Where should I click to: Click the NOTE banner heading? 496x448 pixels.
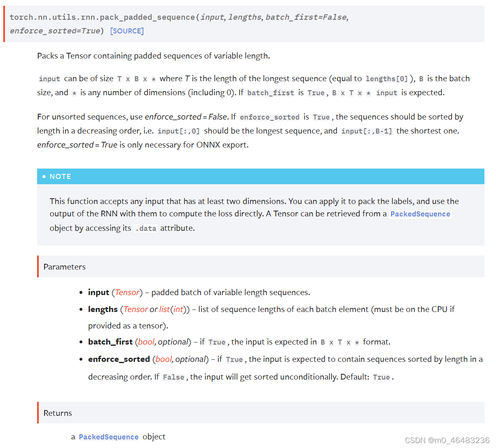pyautogui.click(x=60, y=176)
